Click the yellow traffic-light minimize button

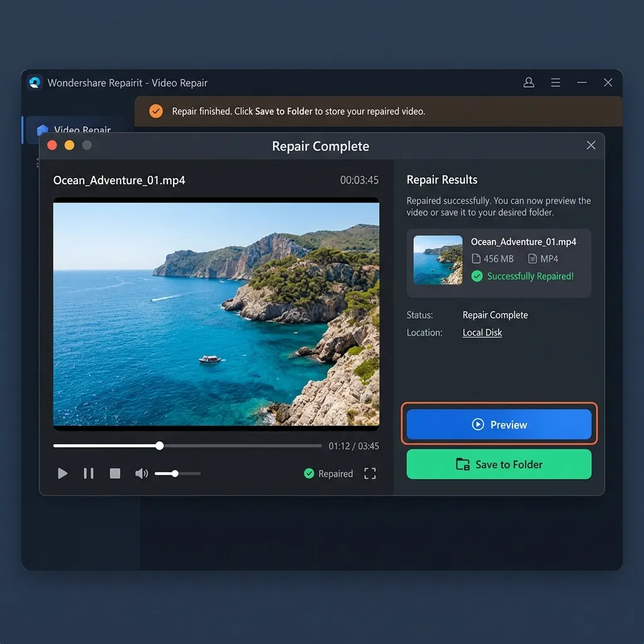69,145
